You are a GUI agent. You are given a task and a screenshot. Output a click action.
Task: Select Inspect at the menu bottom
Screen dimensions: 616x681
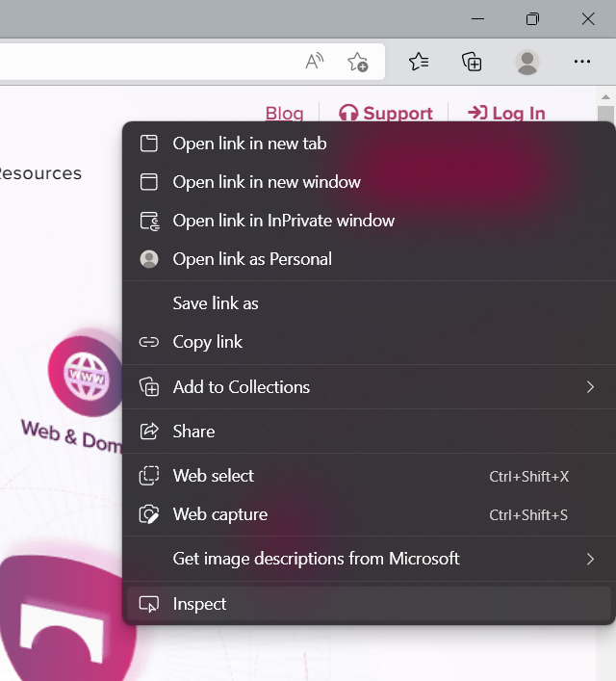coord(369,604)
